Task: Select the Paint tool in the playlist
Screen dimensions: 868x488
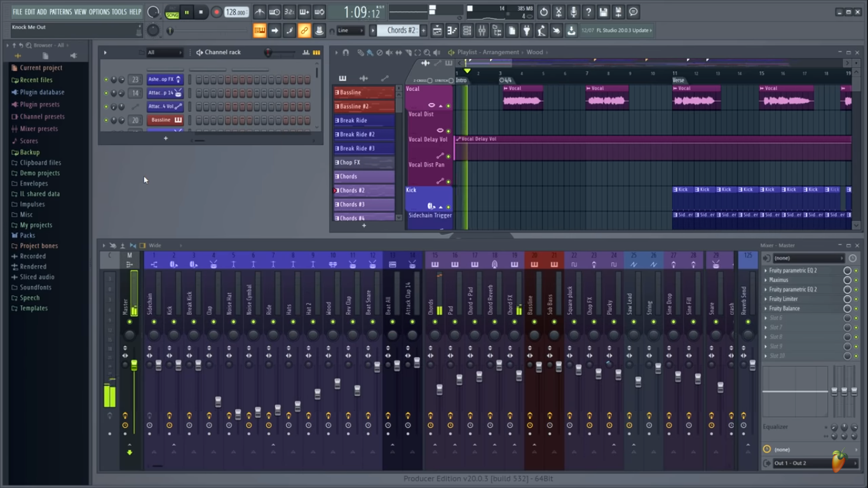Action: [370, 52]
